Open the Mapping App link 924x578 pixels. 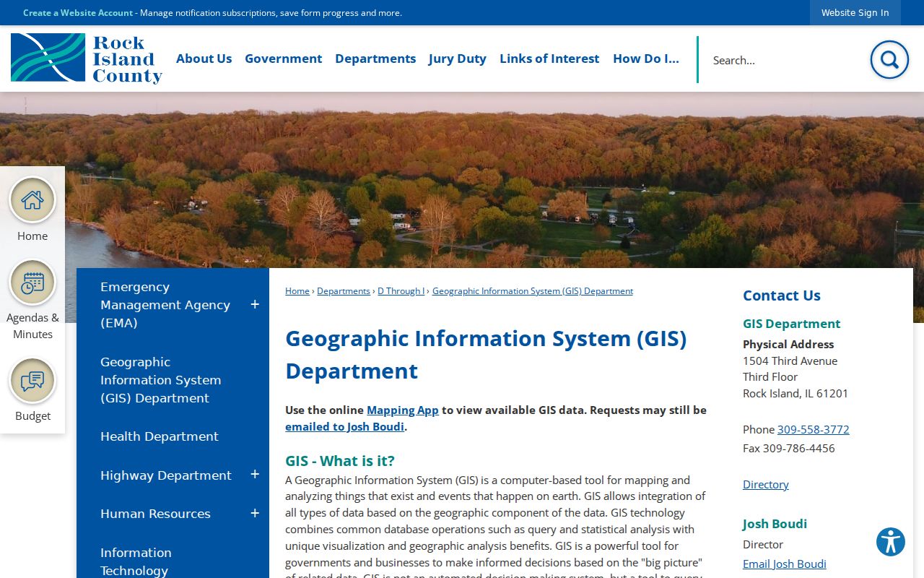(403, 410)
